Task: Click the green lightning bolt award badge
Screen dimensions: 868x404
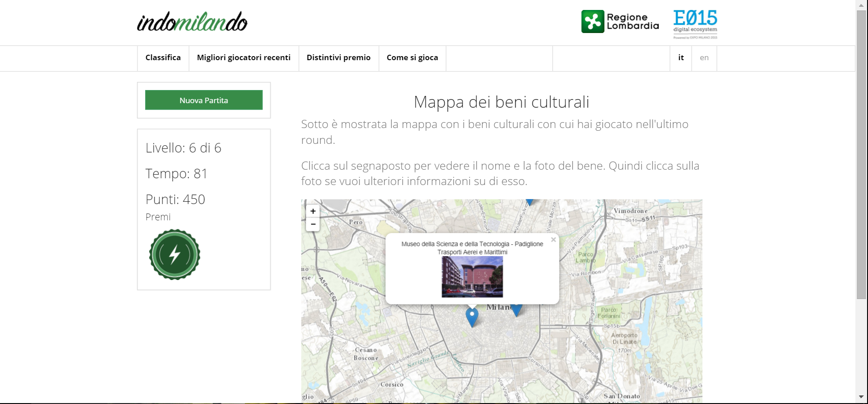Action: pos(175,255)
